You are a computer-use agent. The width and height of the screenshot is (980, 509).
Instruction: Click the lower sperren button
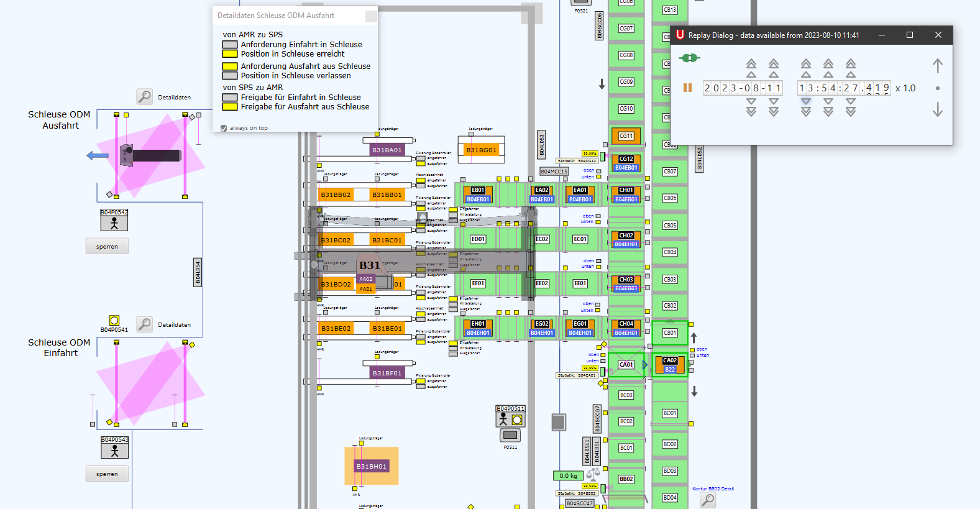[107, 474]
